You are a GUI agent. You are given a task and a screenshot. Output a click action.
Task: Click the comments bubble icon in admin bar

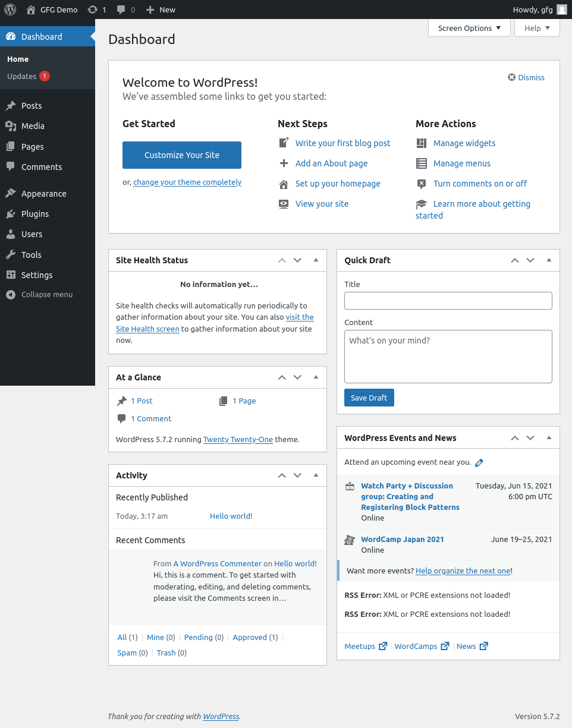coord(121,10)
